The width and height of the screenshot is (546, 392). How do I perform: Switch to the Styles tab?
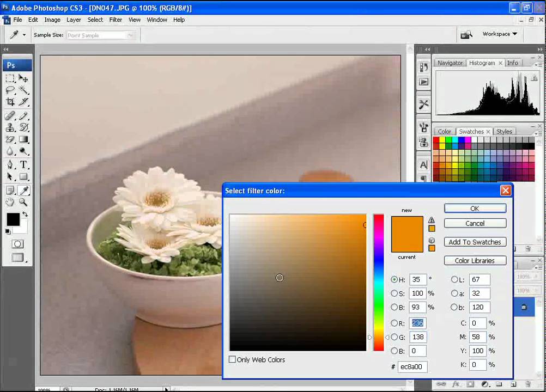pyautogui.click(x=504, y=131)
